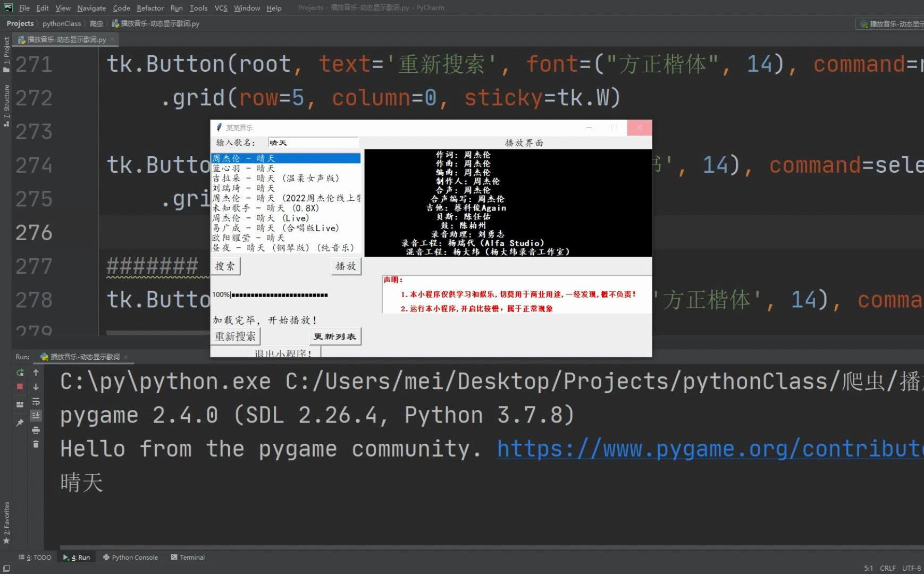This screenshot has height=574, width=924.
Task: Click the 更新列表 update list button
Action: (x=335, y=336)
